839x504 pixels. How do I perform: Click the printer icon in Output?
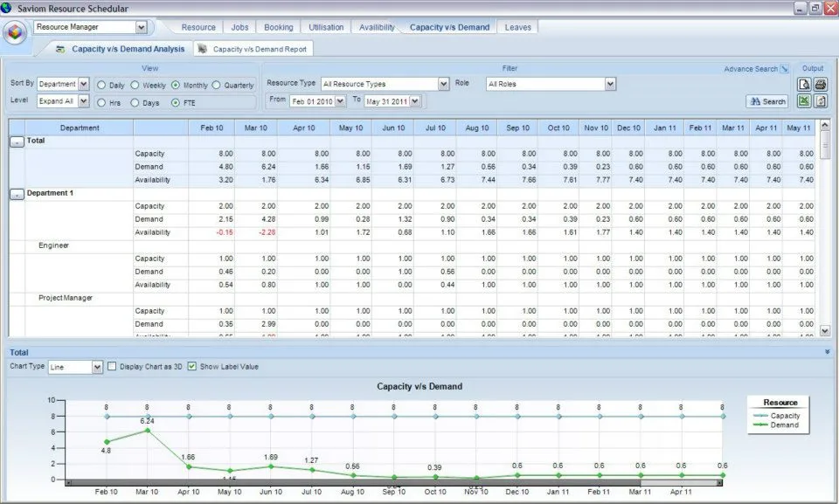821,85
